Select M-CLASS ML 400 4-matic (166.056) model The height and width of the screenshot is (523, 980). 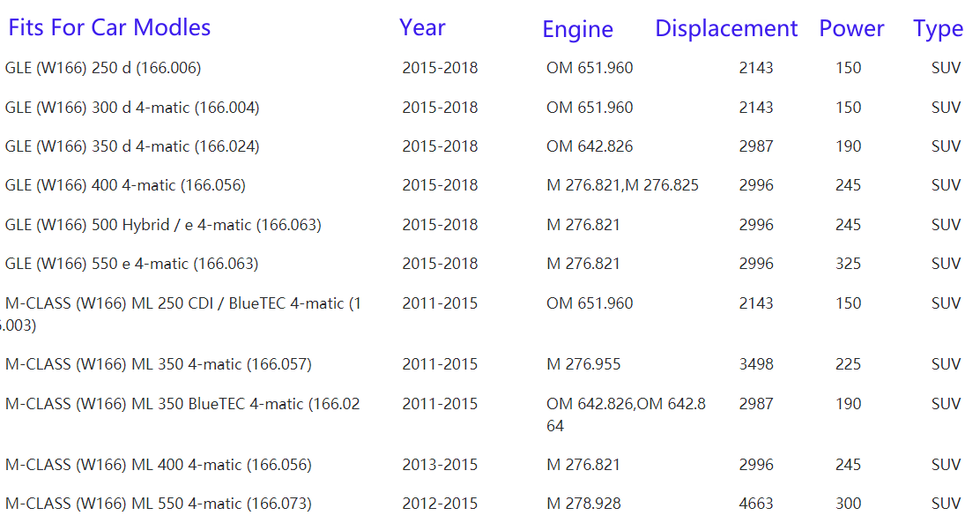pyautogui.click(x=159, y=465)
